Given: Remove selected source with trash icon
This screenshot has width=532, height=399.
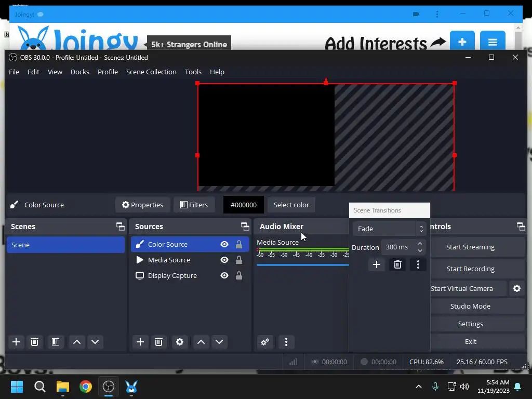Looking at the screenshot, I should click(158, 342).
